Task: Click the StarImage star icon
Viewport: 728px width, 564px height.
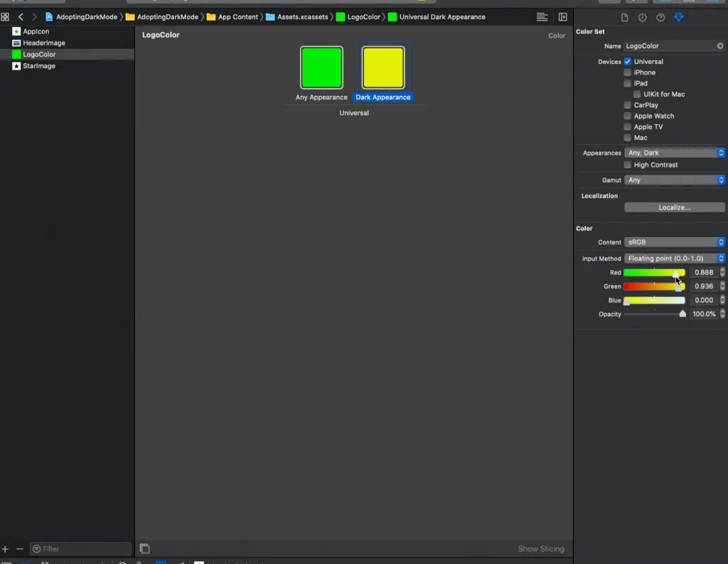Action: 16,66
